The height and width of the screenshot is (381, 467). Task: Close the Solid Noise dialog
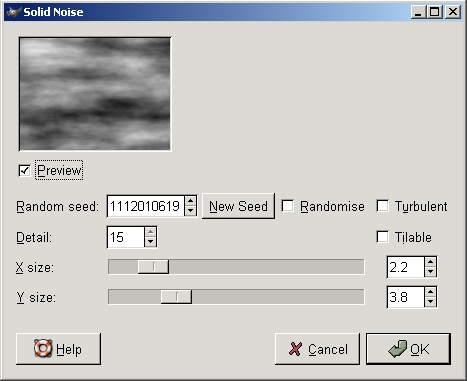453,12
